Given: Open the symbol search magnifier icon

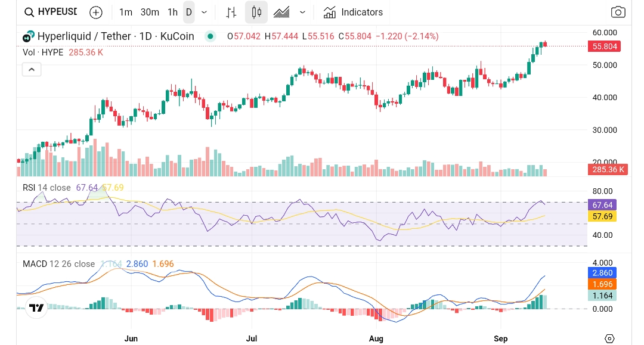Looking at the screenshot, I should [x=29, y=12].
